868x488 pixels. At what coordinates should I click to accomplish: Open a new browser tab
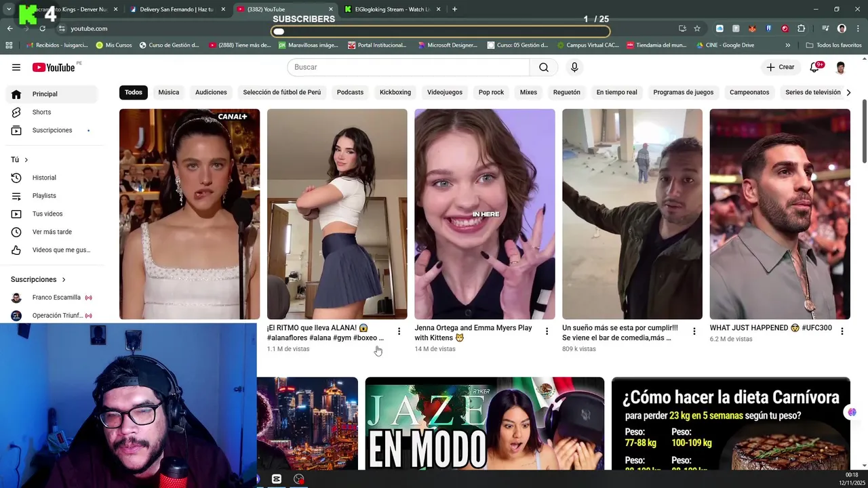point(454,9)
